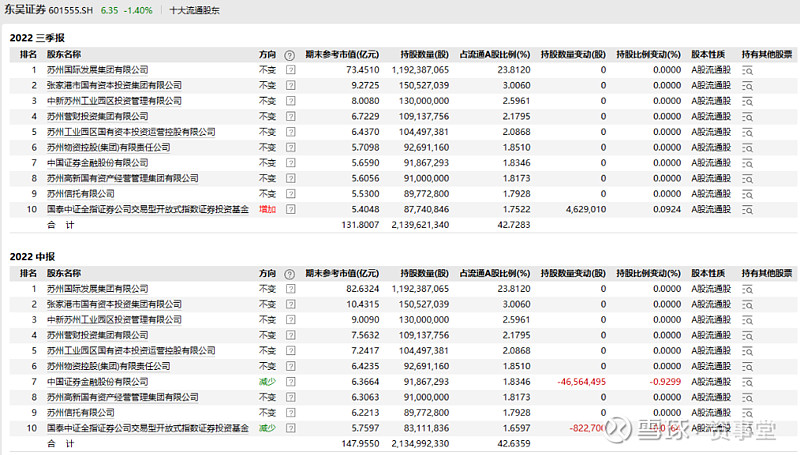Open other holdings icon for 苏州高新国有资产 in 中报
The height and width of the screenshot is (455, 800).
747,397
